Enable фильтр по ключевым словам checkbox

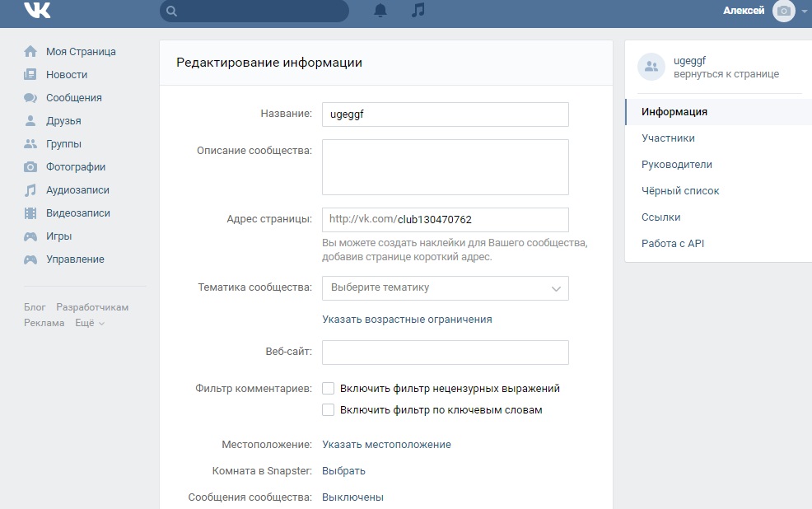tap(329, 410)
